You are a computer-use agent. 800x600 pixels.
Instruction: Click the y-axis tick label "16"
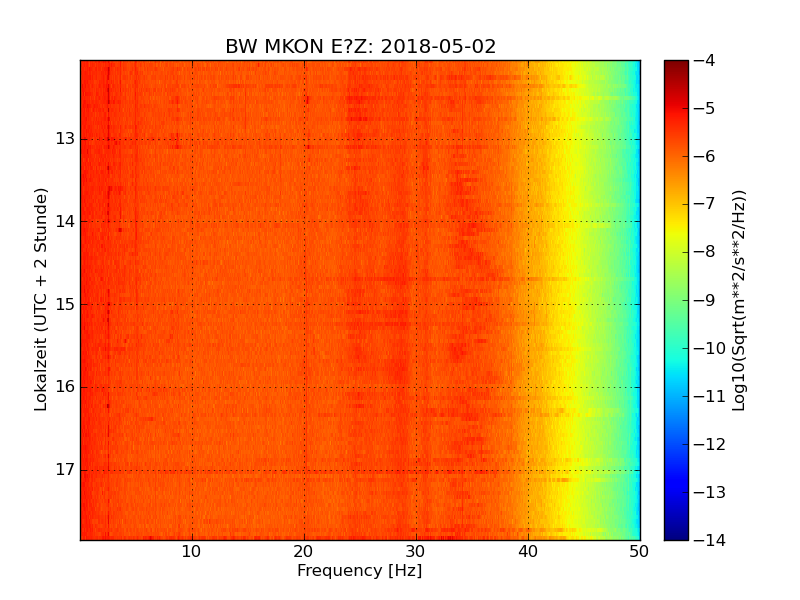click(65, 387)
